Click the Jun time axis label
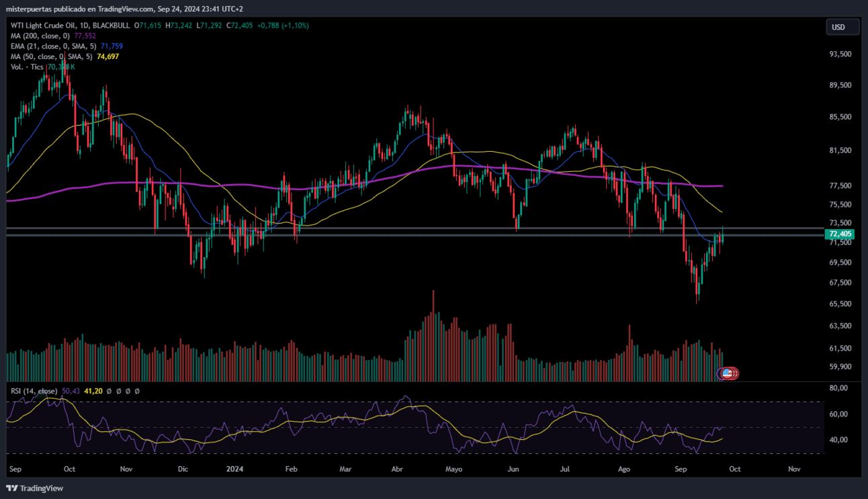This screenshot has height=499, width=868. (513, 469)
